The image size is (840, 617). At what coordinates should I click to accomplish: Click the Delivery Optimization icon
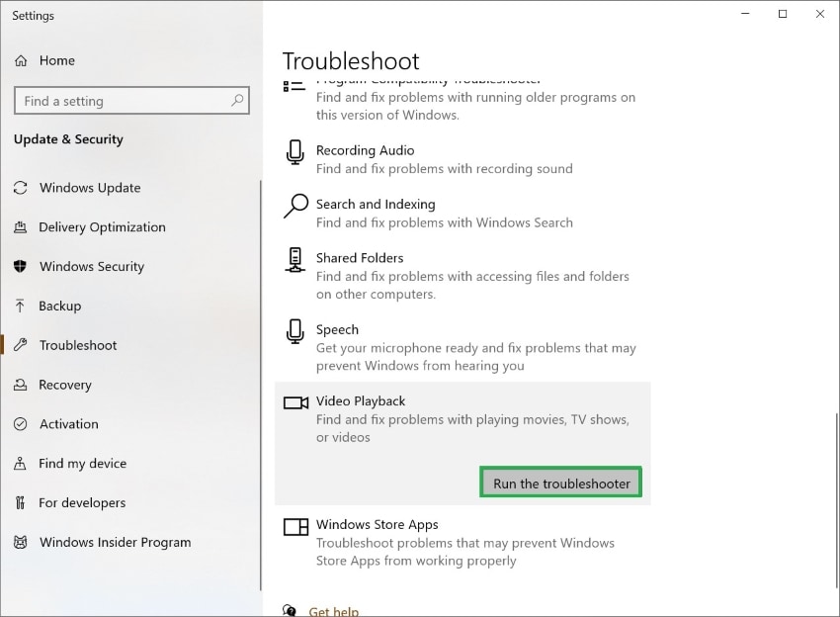pyautogui.click(x=21, y=227)
